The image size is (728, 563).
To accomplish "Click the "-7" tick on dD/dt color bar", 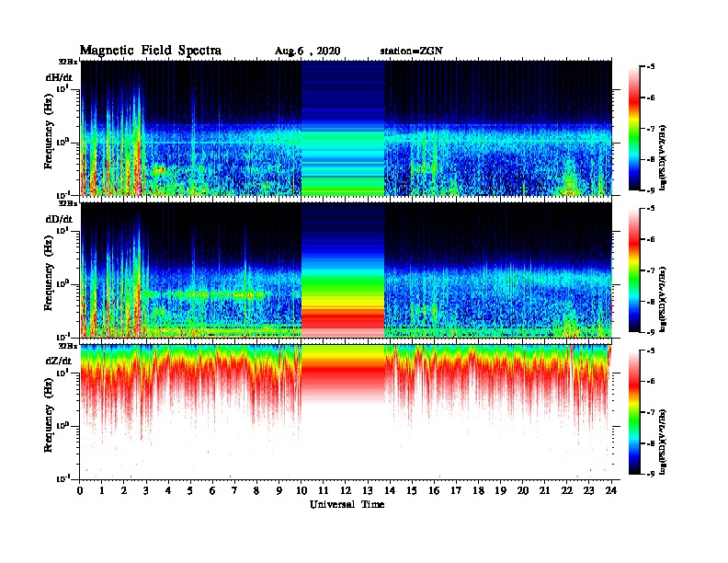I will pos(651,270).
